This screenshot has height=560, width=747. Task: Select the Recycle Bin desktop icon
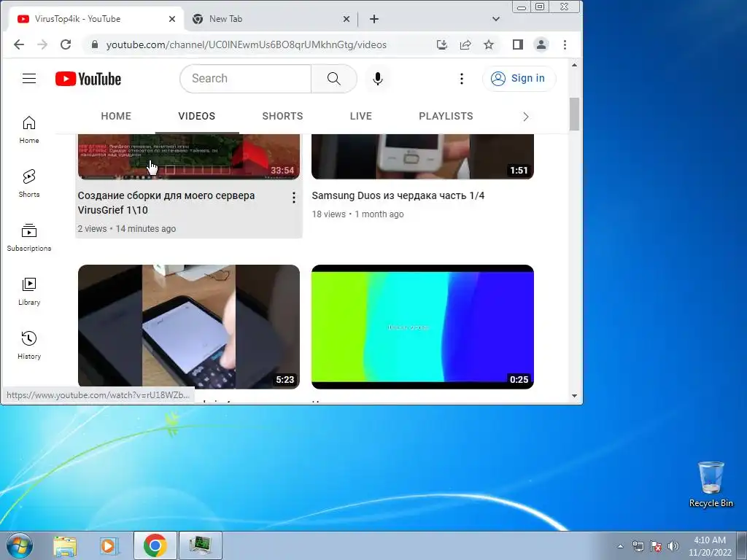click(x=711, y=484)
